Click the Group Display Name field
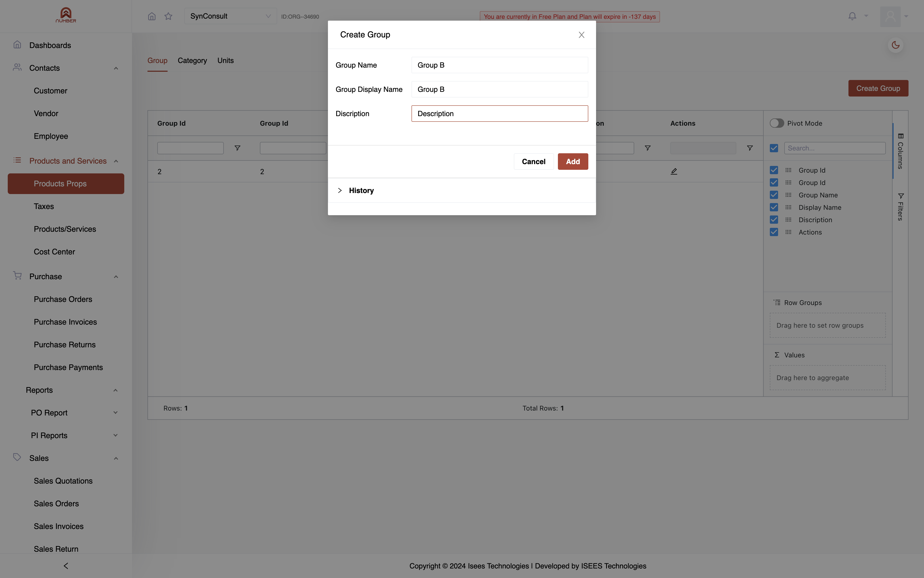This screenshot has height=578, width=924. (499, 89)
